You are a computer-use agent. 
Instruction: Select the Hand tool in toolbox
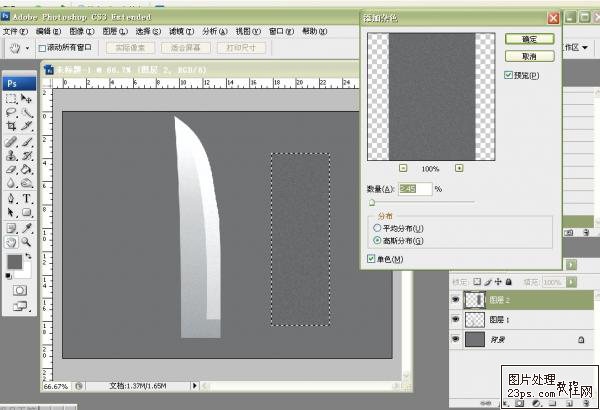(11, 242)
